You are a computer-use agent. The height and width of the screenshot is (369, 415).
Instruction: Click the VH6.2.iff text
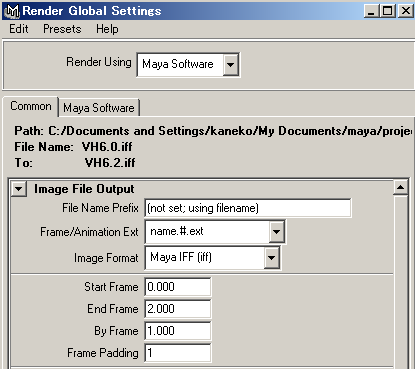pyautogui.click(x=110, y=163)
